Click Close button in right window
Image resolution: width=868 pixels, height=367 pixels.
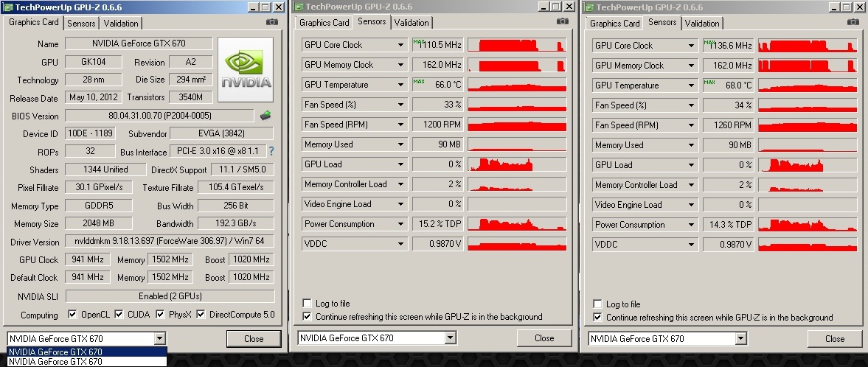click(835, 339)
